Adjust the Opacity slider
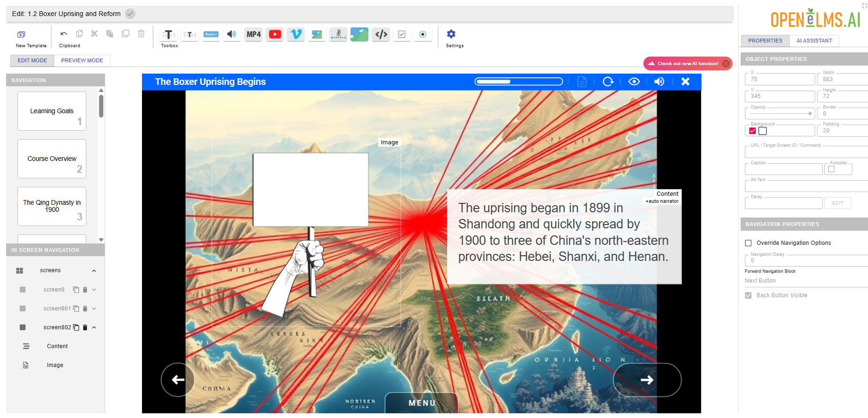 [780, 113]
